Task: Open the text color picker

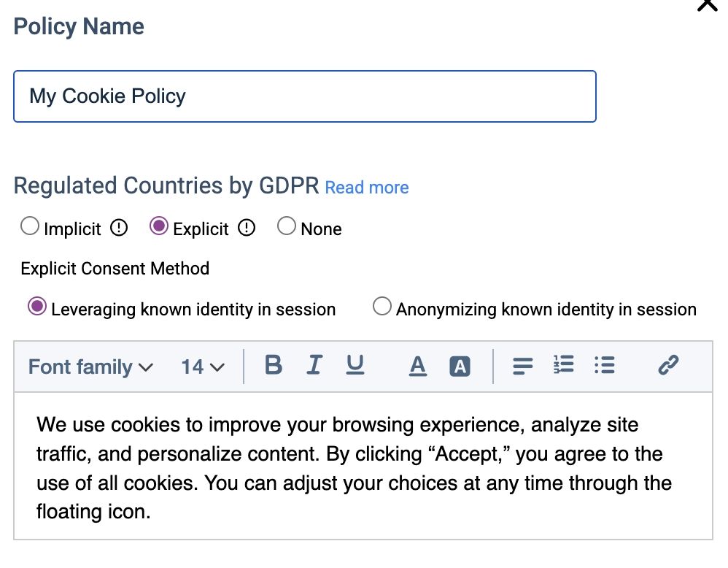Action: (417, 366)
